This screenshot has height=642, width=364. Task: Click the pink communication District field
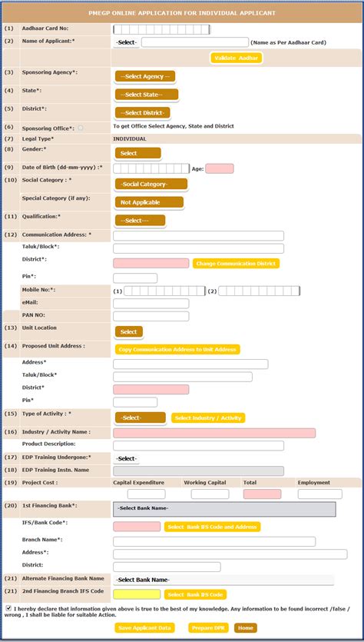point(151,263)
